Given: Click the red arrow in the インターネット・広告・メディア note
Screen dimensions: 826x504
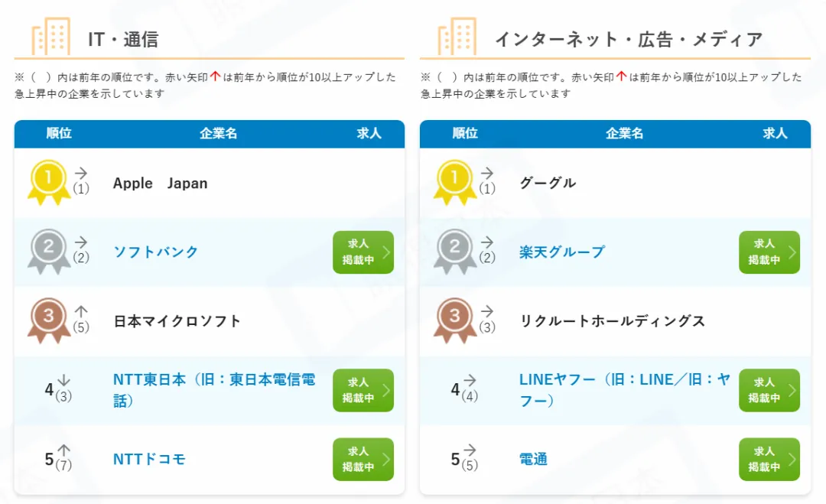Looking at the screenshot, I should pos(621,76).
